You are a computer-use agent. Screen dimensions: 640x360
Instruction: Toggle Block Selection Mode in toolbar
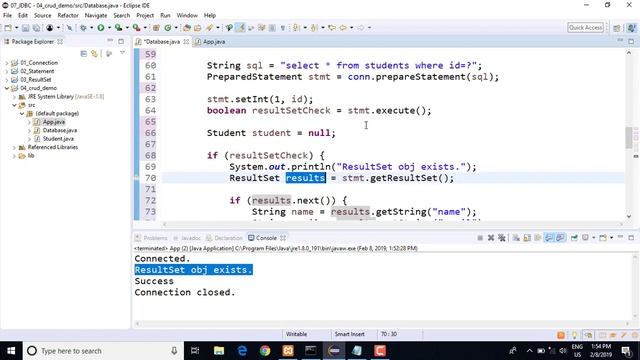pyautogui.click(x=272, y=28)
